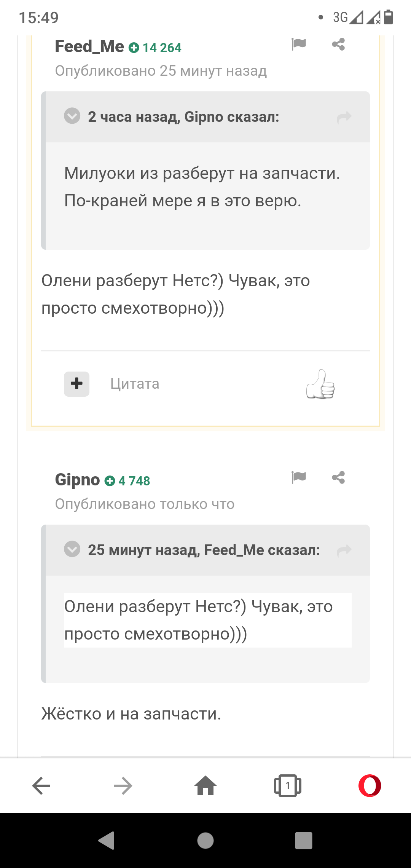Open Feed_Me's user profile
The image size is (411, 868).
pyautogui.click(x=89, y=47)
